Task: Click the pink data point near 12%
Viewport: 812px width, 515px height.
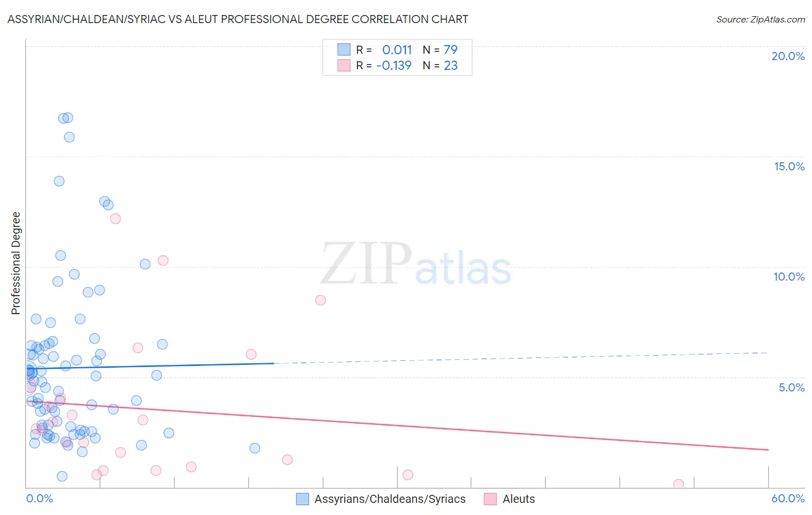Action: [116, 218]
